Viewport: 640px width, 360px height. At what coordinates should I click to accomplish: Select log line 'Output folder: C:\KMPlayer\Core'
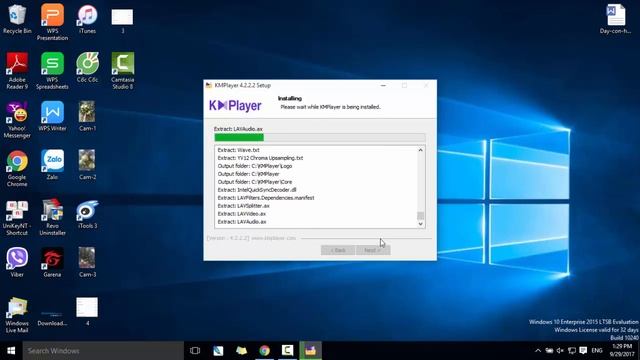click(255, 182)
